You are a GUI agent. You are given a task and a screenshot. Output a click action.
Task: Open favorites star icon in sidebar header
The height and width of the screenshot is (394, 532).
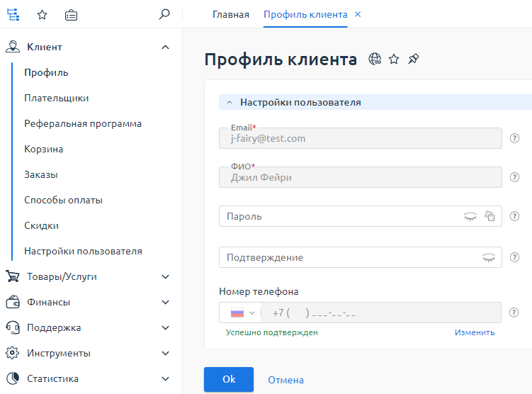(42, 14)
